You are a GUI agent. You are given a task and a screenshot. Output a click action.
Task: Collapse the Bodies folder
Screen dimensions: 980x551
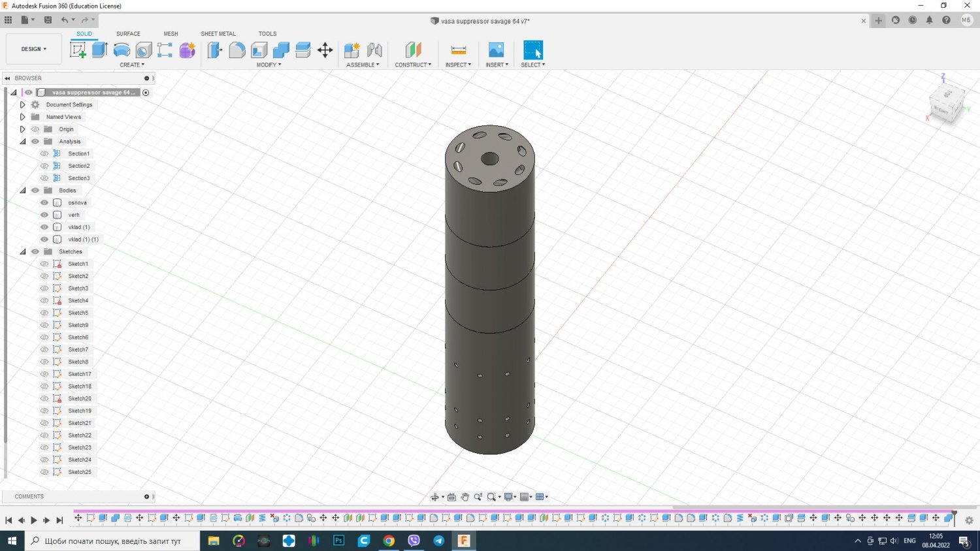(x=22, y=191)
